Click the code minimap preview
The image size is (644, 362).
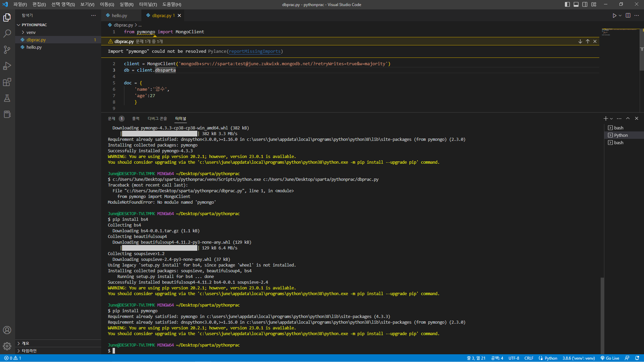(x=620, y=32)
